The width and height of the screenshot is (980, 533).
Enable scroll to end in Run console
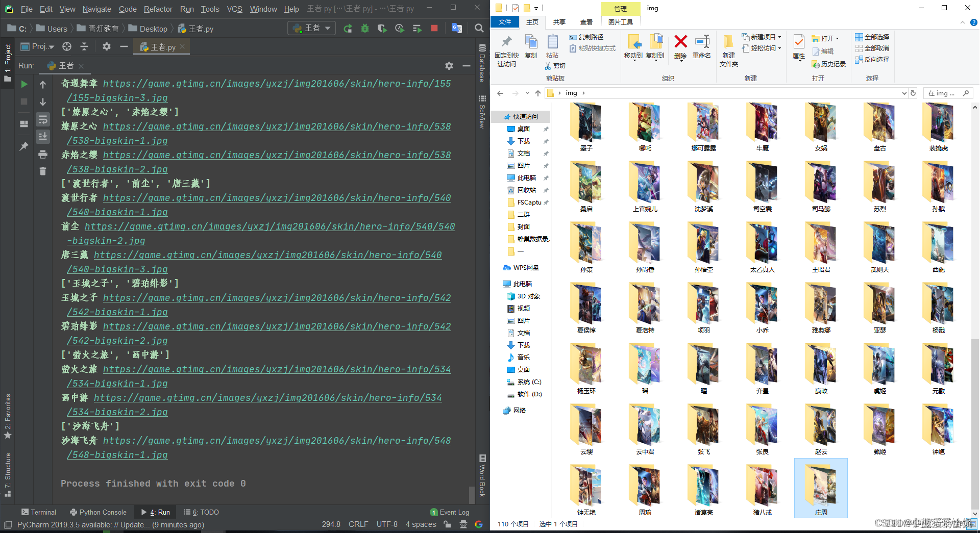click(x=43, y=136)
